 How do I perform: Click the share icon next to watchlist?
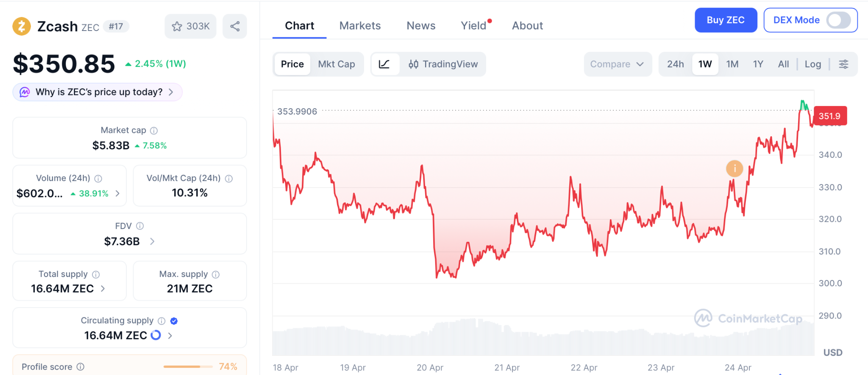(235, 26)
